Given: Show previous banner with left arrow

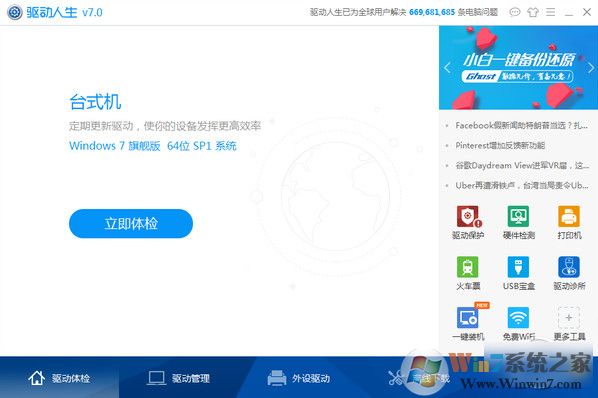Looking at the screenshot, I should [x=447, y=68].
